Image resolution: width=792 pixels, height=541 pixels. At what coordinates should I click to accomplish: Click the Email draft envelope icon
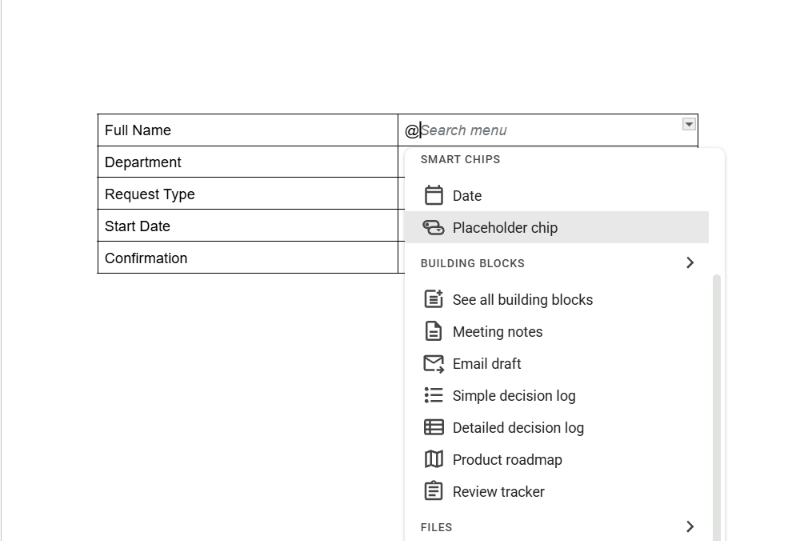(x=433, y=364)
